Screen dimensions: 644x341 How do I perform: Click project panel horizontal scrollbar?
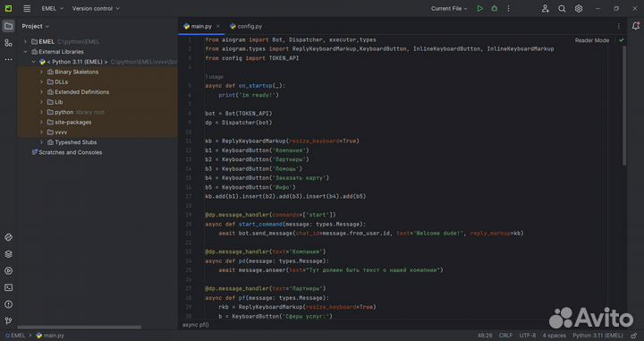pyautogui.click(x=80, y=328)
